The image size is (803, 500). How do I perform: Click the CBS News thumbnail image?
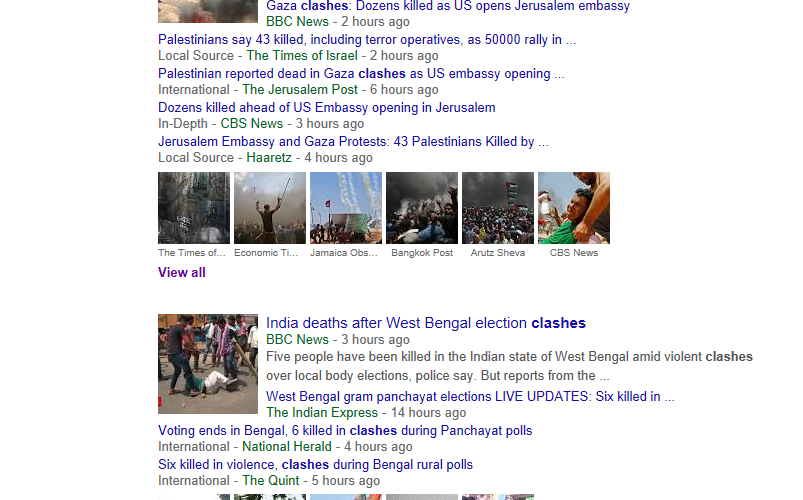[x=574, y=208]
